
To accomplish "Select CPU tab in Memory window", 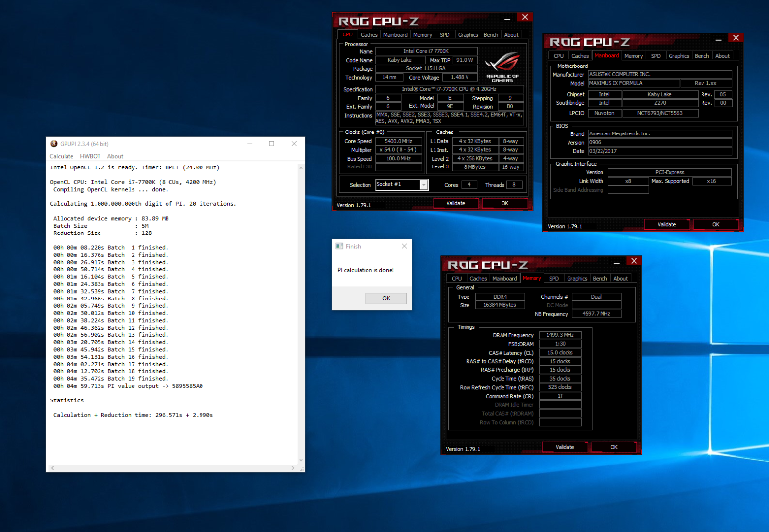I will [x=457, y=279].
